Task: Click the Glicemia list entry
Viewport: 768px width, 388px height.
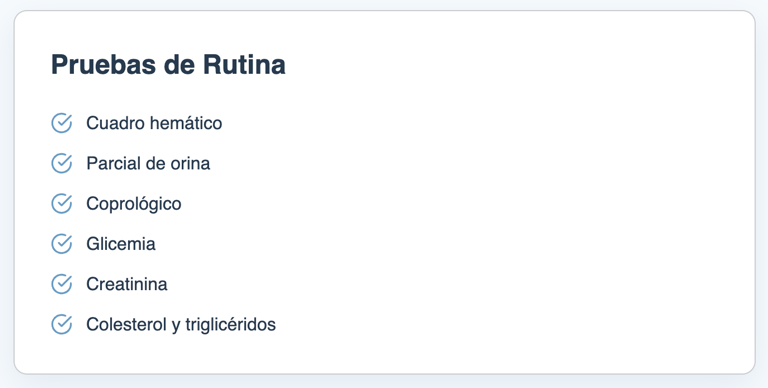Action: pos(120,243)
